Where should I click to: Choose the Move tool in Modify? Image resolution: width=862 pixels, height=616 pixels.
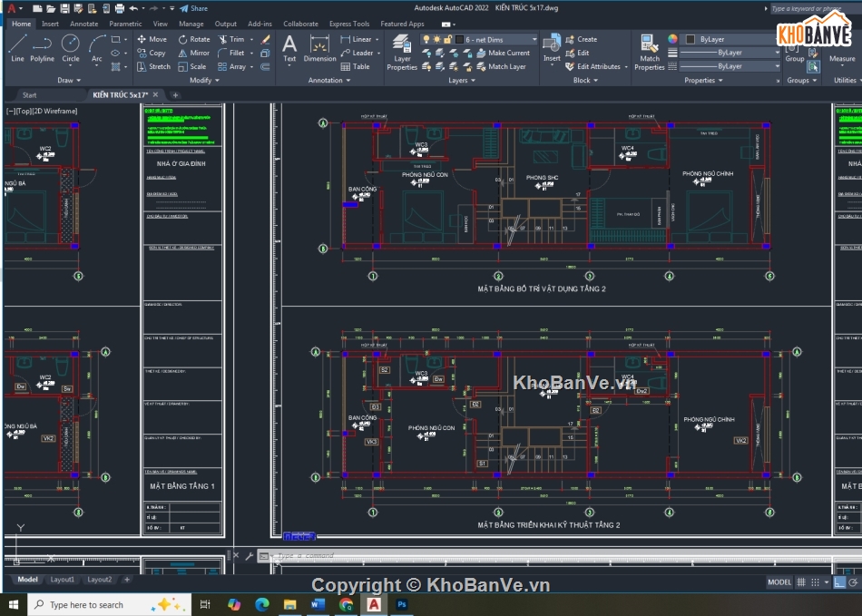[x=152, y=39]
